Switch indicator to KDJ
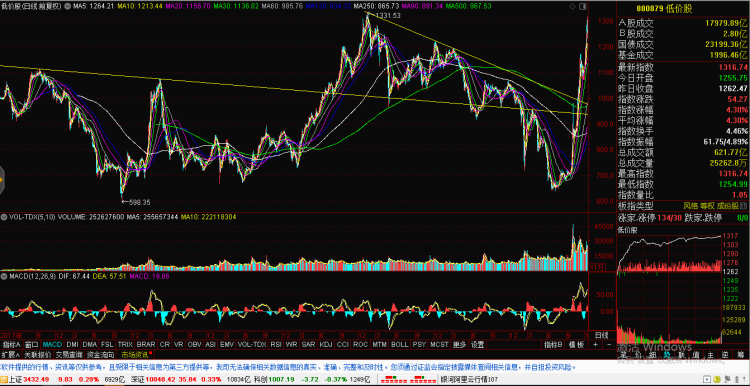The height and width of the screenshot is (386, 750). 326,344
